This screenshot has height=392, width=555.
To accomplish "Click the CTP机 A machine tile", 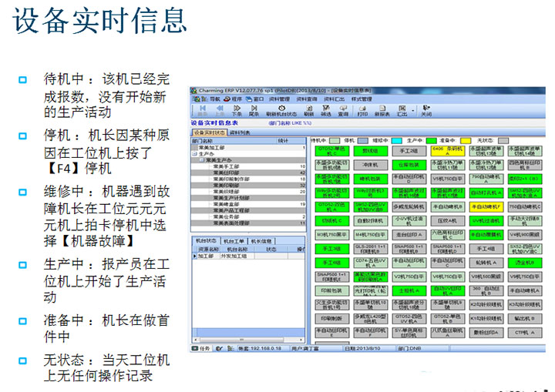I will 525,333.
